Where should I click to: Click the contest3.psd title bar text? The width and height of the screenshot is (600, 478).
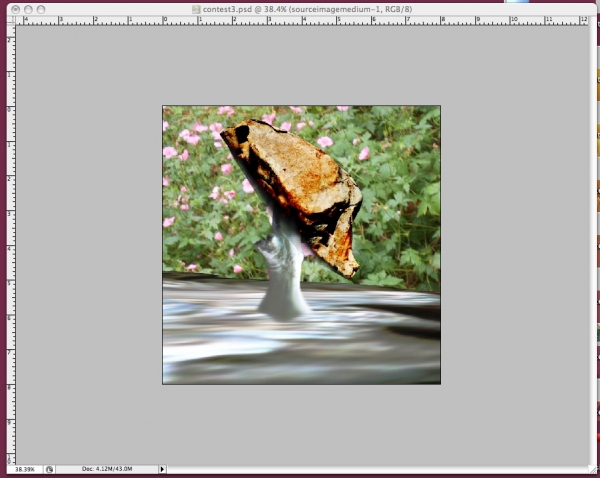point(307,9)
